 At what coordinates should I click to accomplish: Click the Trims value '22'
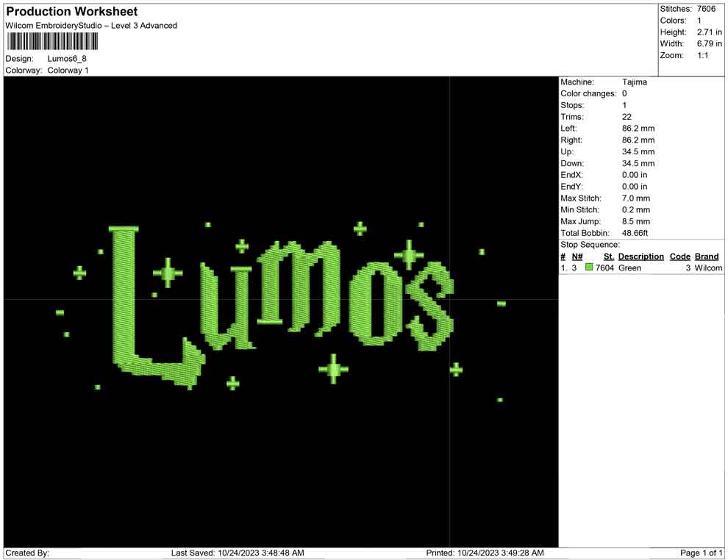click(627, 117)
